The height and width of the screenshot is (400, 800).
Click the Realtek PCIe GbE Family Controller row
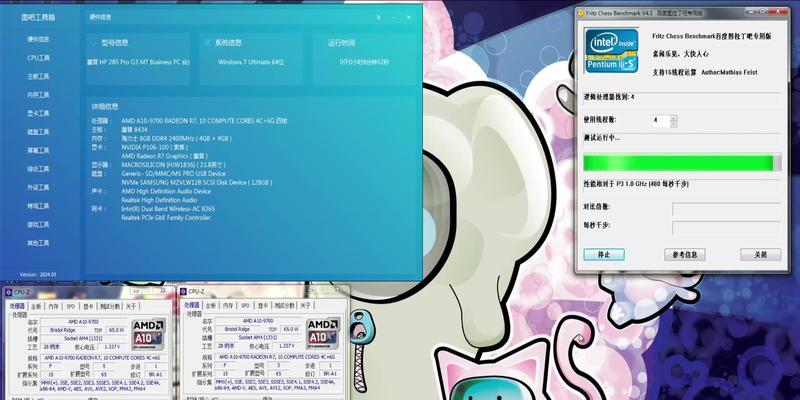166,217
